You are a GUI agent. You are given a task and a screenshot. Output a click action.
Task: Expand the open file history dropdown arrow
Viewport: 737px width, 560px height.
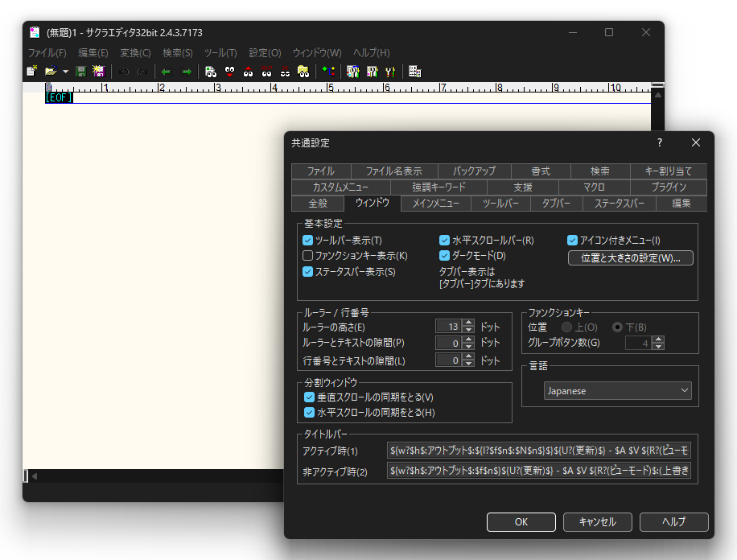click(65, 72)
